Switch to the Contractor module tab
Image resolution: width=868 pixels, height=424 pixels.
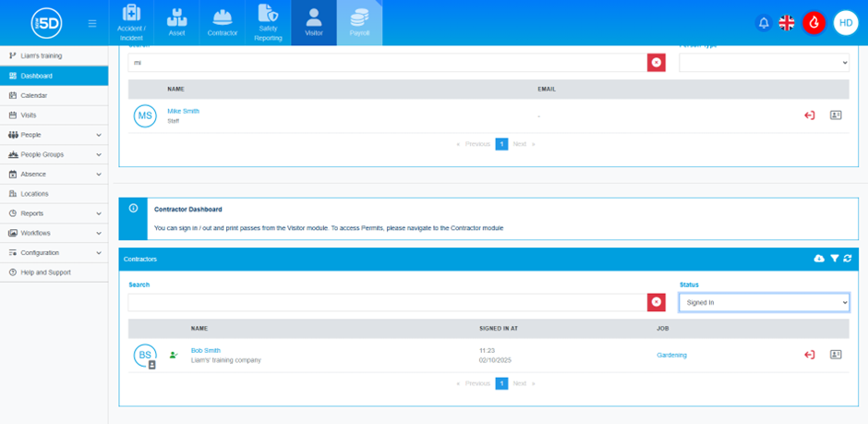(222, 23)
